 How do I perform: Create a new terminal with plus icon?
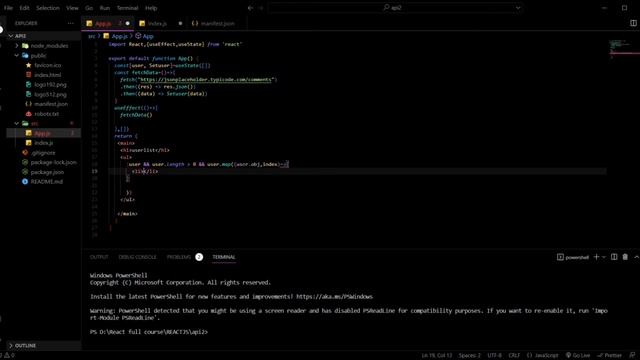(596, 257)
